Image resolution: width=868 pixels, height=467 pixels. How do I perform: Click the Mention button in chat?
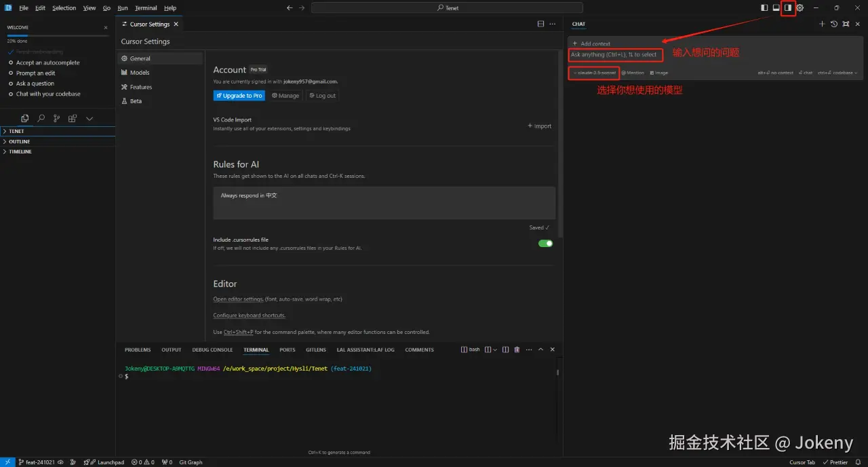coord(633,73)
